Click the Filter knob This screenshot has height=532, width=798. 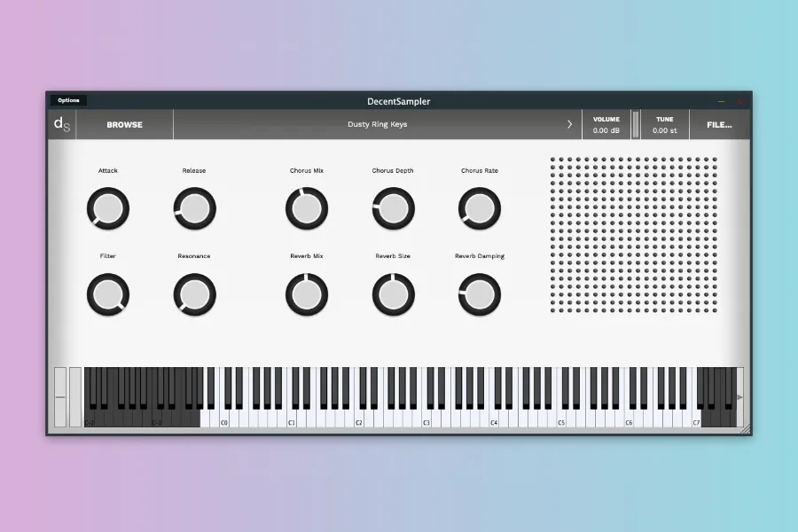click(108, 293)
